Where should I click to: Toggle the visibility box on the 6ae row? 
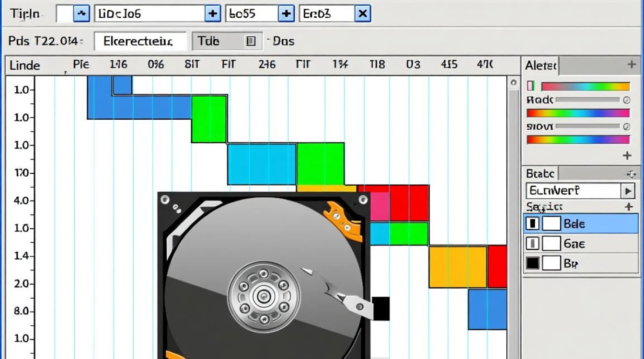pyautogui.click(x=532, y=244)
